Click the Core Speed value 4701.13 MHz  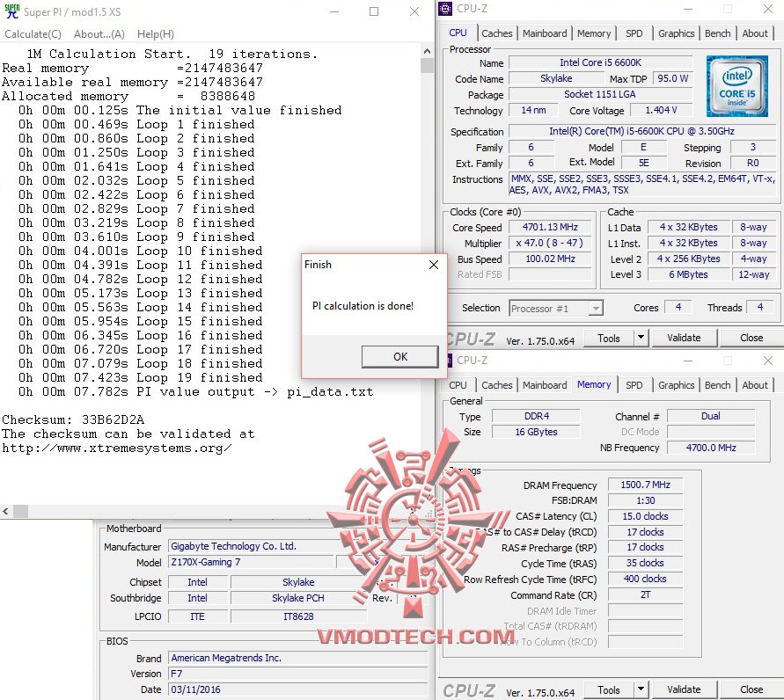coord(550,228)
